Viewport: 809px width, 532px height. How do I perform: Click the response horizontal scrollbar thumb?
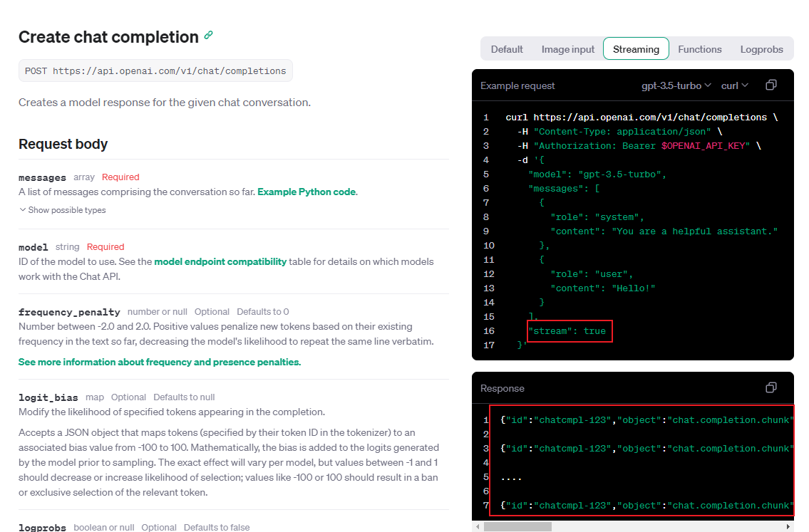click(x=517, y=526)
